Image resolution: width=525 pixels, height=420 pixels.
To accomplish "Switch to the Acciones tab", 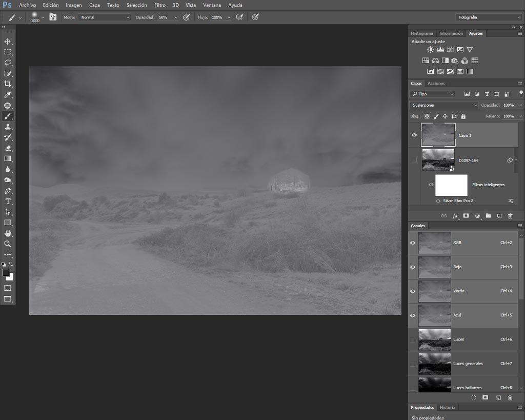I will point(436,84).
